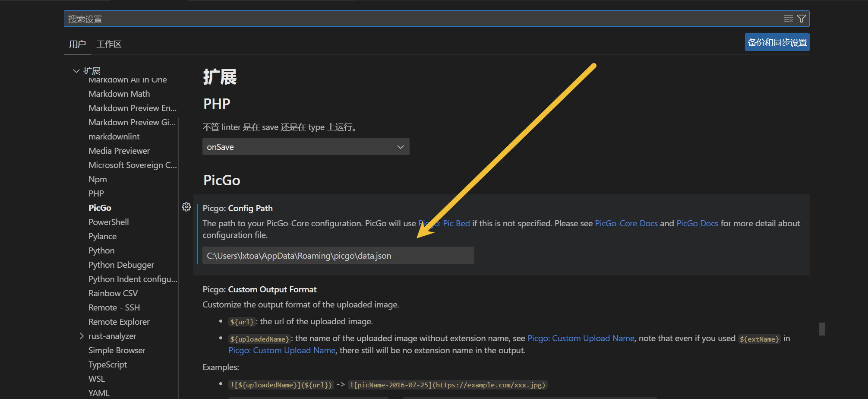Click the ${extName} code snippet

pyautogui.click(x=759, y=339)
